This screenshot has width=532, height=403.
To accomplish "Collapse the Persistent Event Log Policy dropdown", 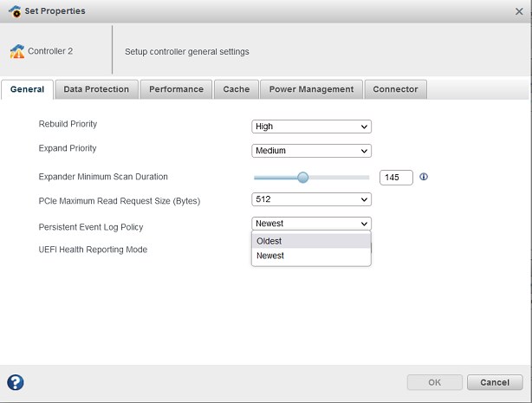I will (311, 224).
